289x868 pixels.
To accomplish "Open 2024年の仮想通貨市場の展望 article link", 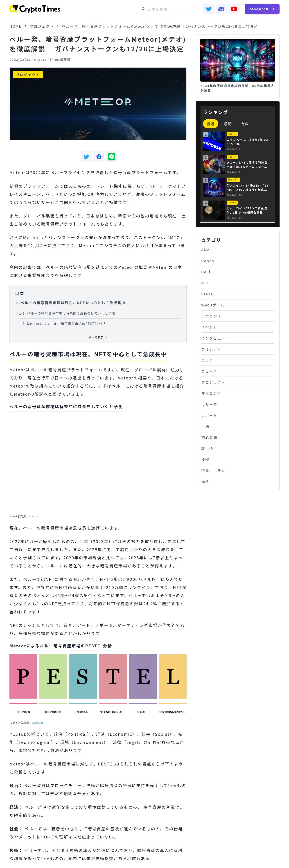I will pyautogui.click(x=237, y=88).
